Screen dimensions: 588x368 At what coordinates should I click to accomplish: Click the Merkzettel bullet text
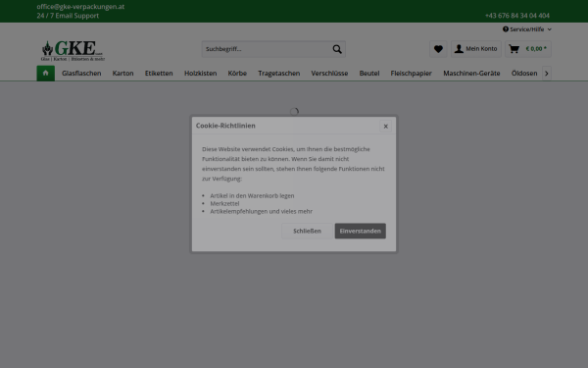pos(224,203)
